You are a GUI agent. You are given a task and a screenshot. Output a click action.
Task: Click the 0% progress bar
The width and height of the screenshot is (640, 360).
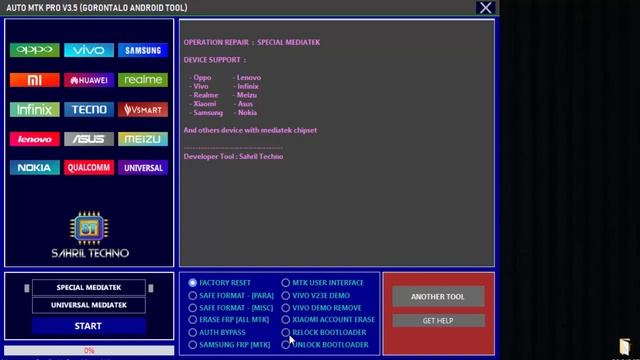[x=89, y=350]
